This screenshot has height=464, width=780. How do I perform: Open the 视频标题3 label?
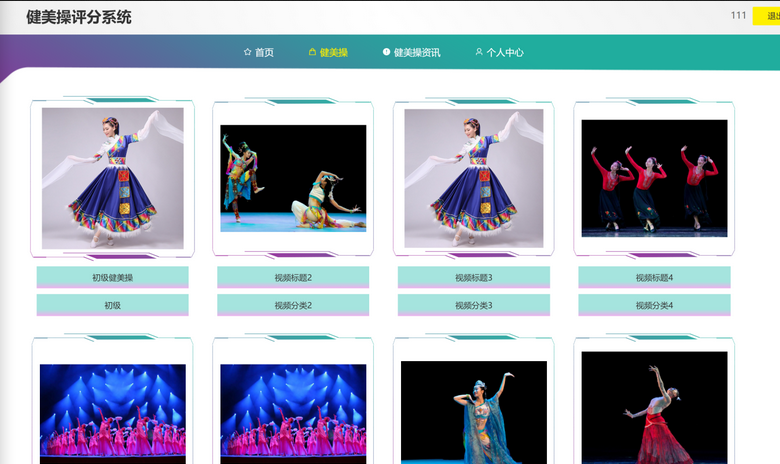(474, 277)
